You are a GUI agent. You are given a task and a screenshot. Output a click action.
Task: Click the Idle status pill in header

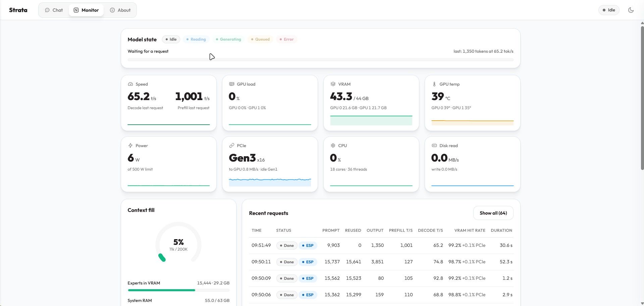coord(609,10)
